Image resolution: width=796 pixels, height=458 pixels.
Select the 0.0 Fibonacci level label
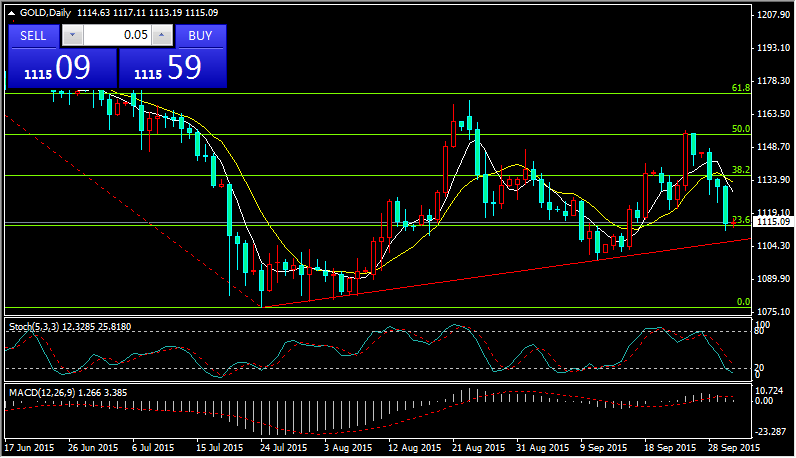click(742, 301)
